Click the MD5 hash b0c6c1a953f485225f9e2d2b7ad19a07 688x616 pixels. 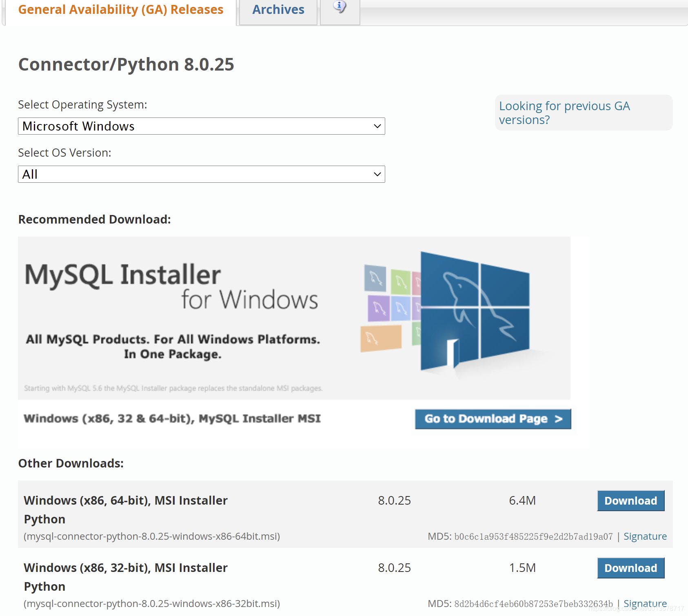(533, 536)
